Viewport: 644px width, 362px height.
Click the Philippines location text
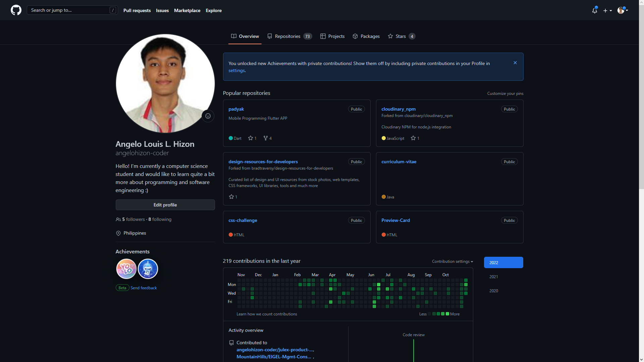135,233
